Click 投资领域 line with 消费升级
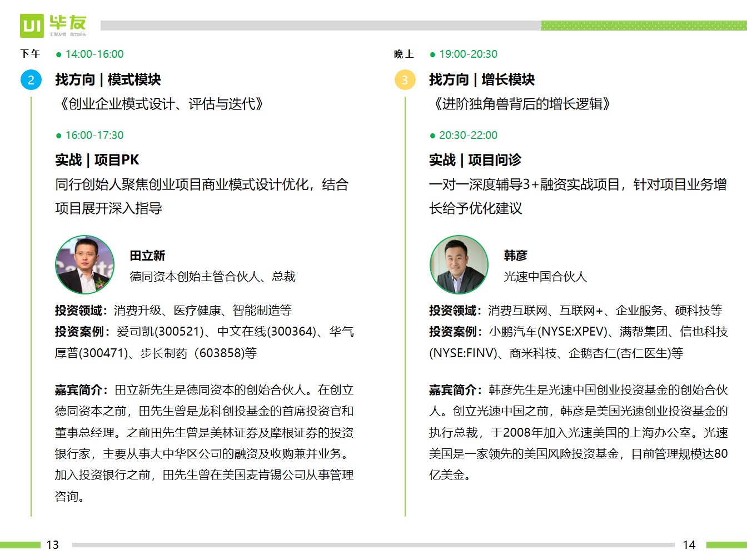This screenshot has height=560, width=747. (173, 311)
